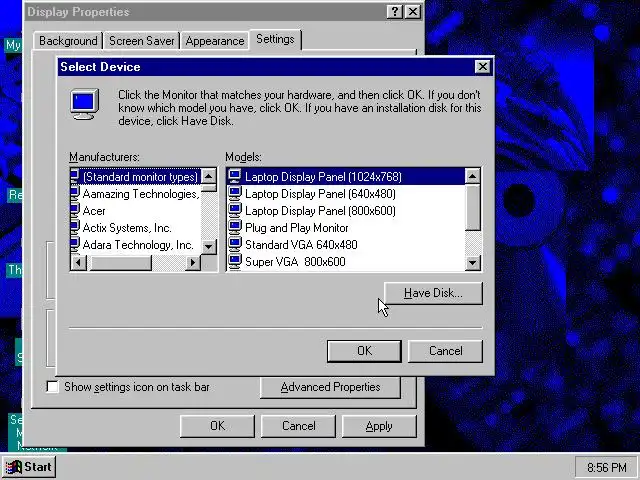Choose Actix Systems, Inc. manufacturer
Viewport: 640px width, 480px height.
pos(136,227)
